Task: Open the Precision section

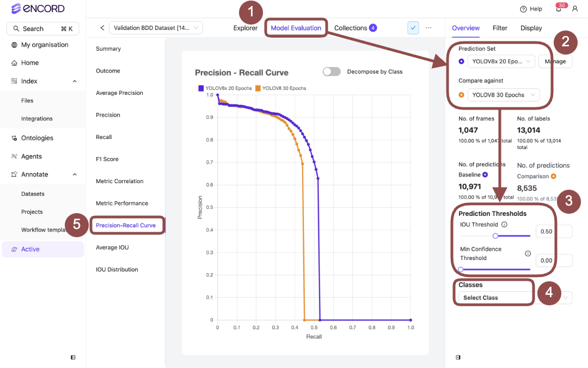Action: [x=108, y=115]
